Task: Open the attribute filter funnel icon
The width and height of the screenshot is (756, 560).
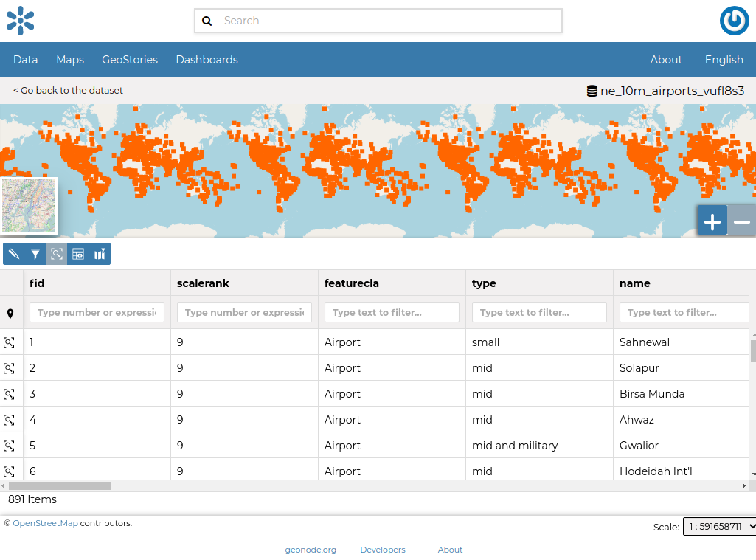Action: (34, 253)
